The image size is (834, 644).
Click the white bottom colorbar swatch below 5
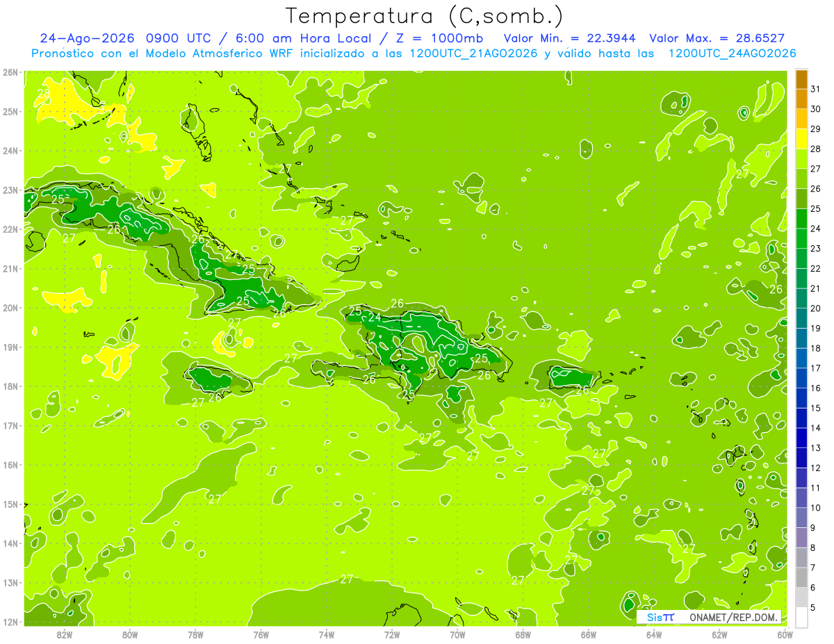tap(802, 617)
